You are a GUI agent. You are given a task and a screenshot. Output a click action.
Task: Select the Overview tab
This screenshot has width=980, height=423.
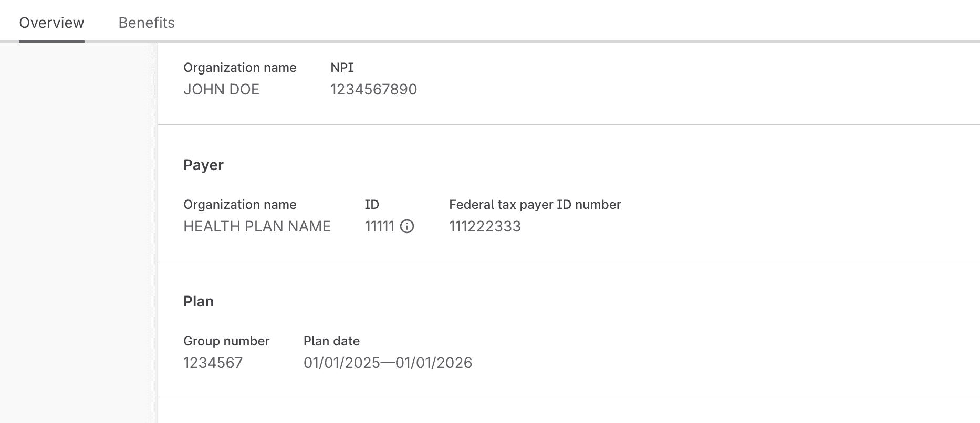click(x=51, y=22)
